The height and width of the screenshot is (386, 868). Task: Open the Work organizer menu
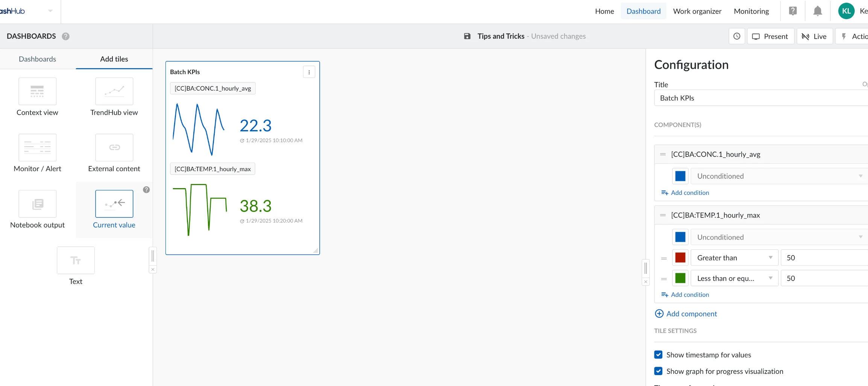(697, 11)
